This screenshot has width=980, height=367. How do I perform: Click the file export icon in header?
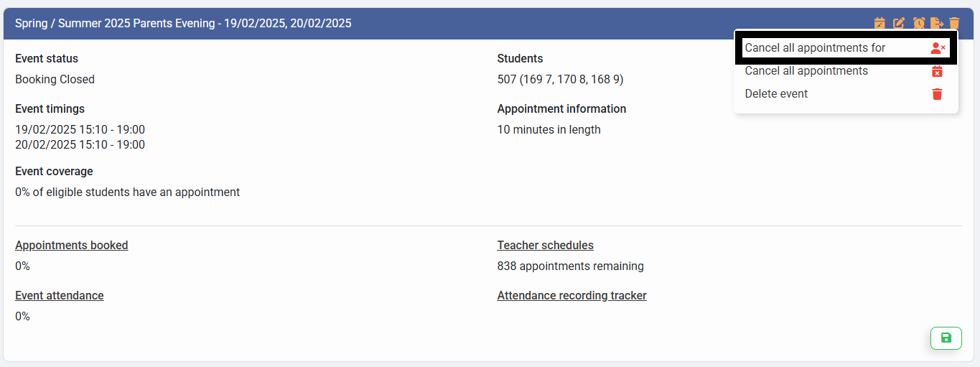(x=937, y=24)
